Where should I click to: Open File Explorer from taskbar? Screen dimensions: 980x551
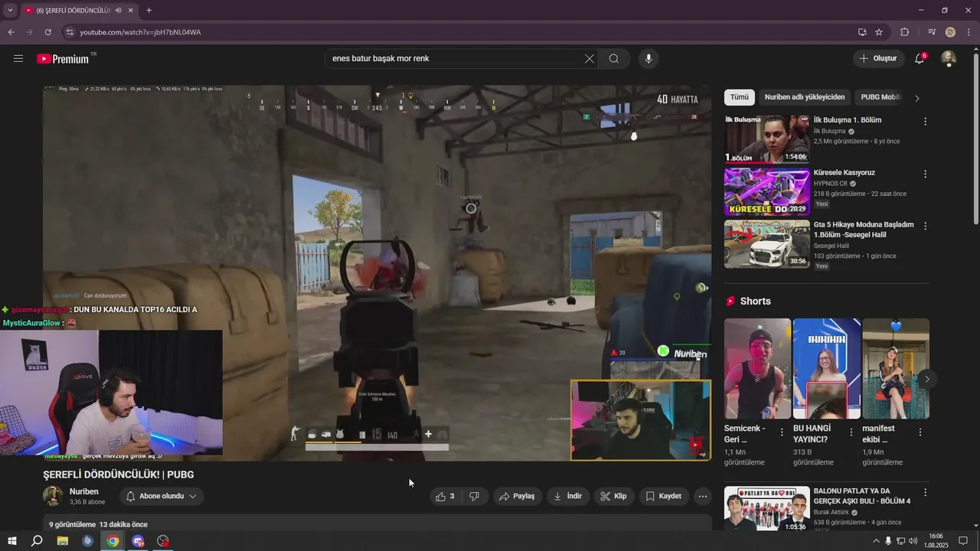coord(63,541)
